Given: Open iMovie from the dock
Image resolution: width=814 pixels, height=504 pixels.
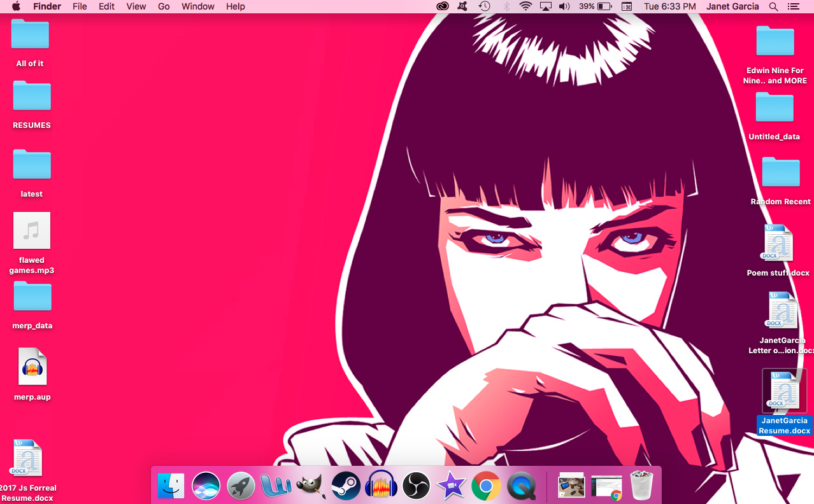Looking at the screenshot, I should [451, 486].
